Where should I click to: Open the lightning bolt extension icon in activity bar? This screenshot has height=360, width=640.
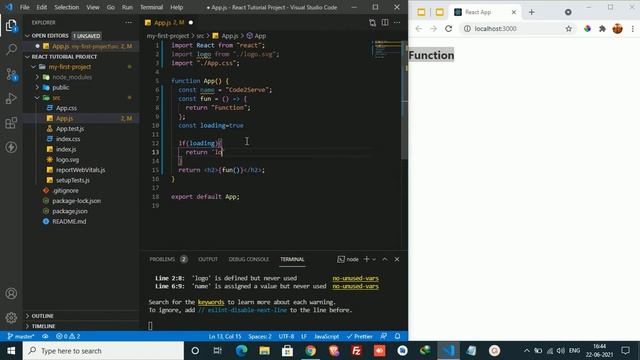[11, 147]
